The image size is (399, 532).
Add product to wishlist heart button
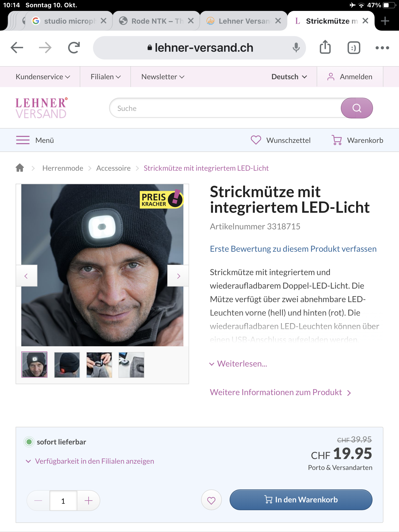(x=211, y=500)
